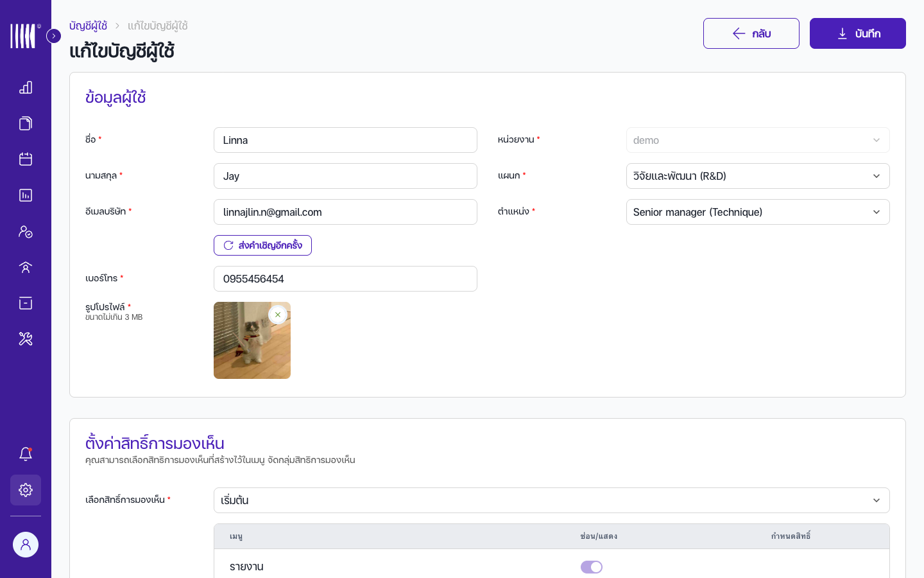Click the บันทึก save button
The image size is (924, 578).
[x=858, y=33]
